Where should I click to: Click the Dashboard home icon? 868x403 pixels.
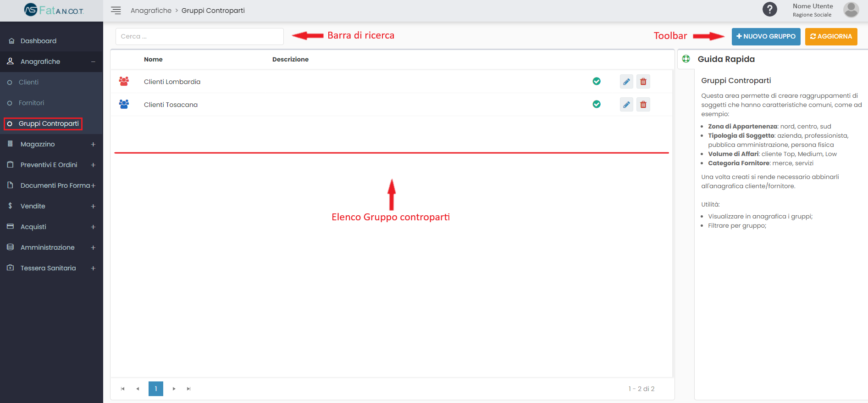click(x=11, y=41)
